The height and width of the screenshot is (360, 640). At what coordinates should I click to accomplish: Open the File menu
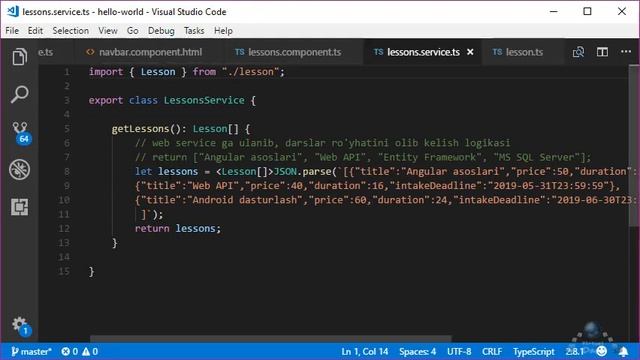[12, 31]
